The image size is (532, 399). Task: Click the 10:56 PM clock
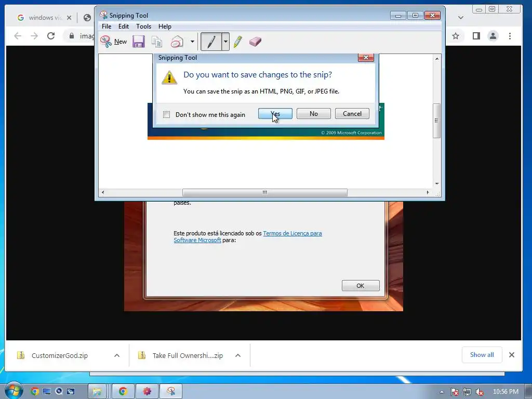click(x=505, y=392)
